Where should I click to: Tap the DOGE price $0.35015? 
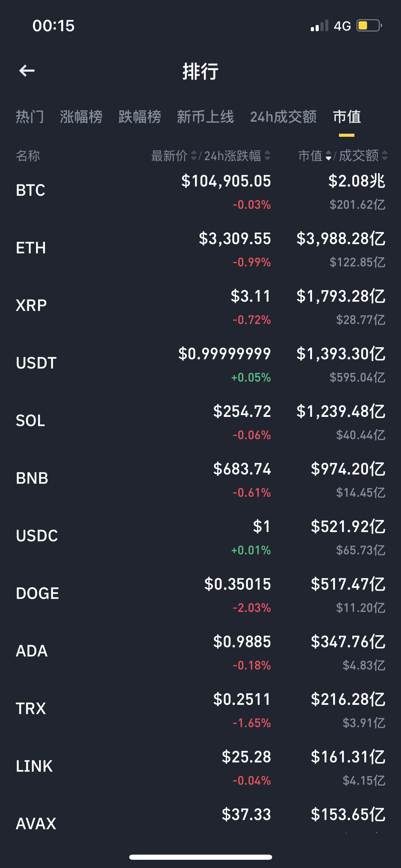pyautogui.click(x=238, y=584)
